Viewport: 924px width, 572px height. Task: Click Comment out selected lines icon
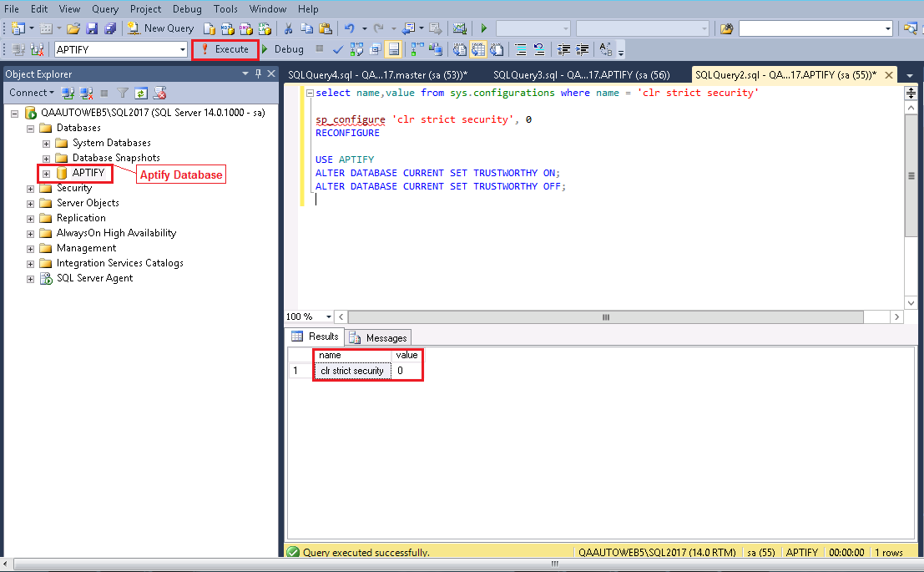(x=521, y=49)
